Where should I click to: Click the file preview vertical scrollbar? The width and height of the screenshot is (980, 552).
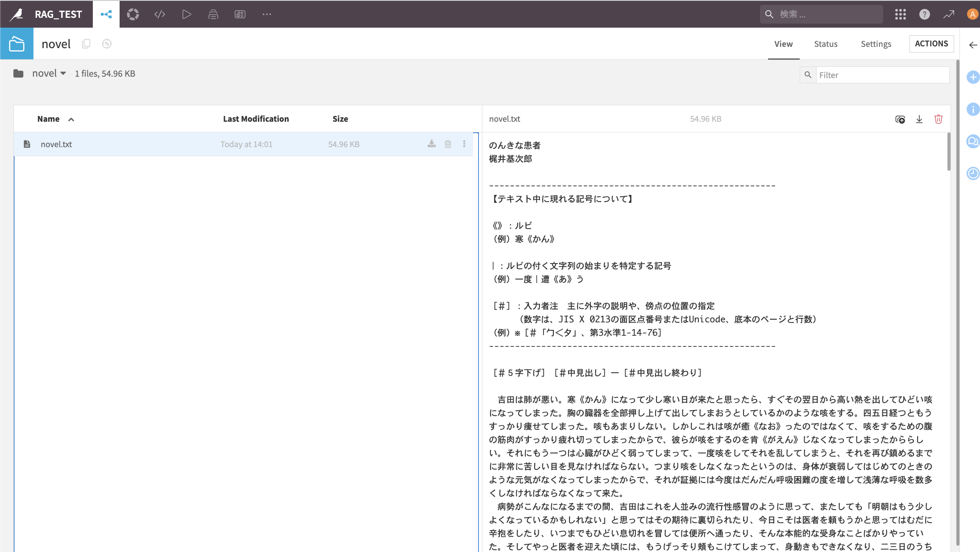pyautogui.click(x=948, y=152)
